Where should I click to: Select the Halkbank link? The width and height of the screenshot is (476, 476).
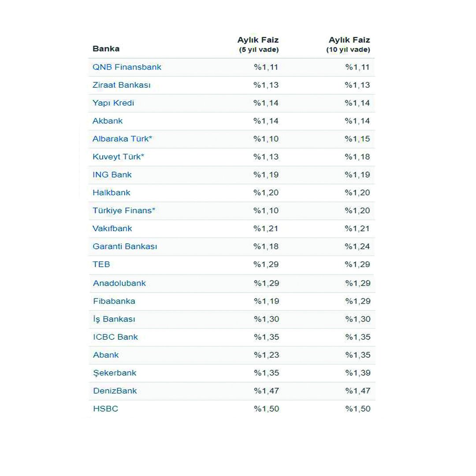(112, 193)
